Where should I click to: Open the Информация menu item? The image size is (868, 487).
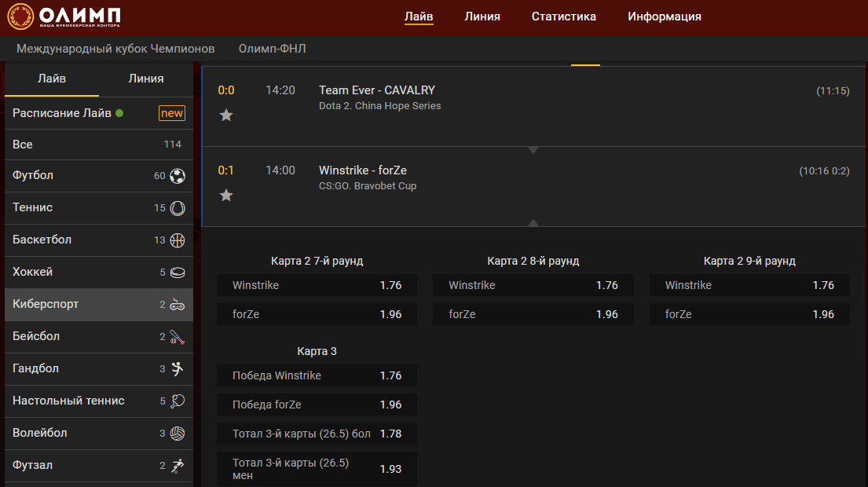tap(665, 16)
